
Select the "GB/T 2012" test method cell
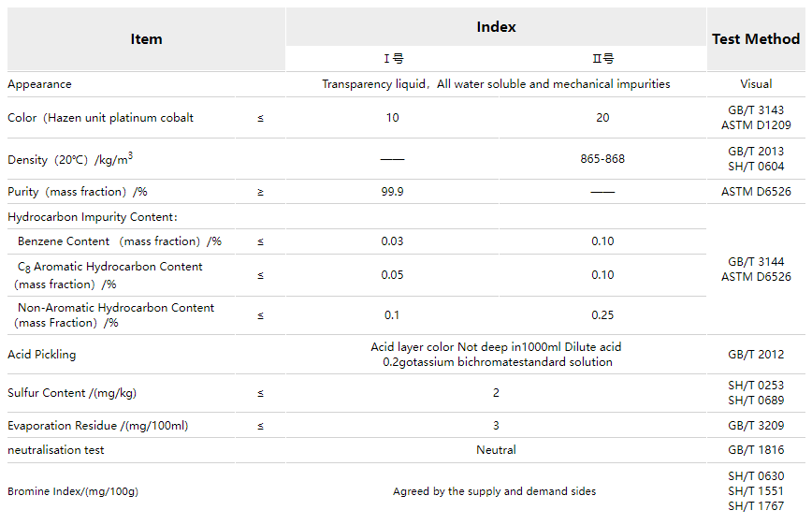(x=756, y=355)
